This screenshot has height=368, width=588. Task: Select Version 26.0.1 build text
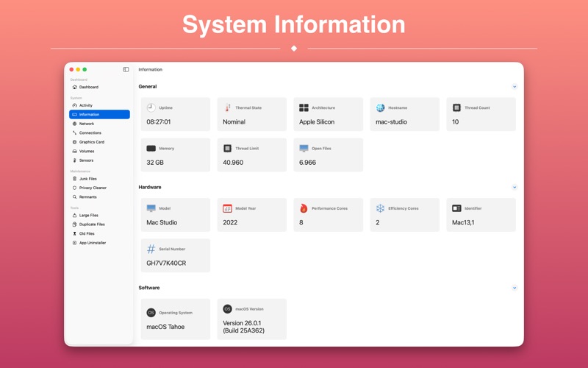[244, 327]
